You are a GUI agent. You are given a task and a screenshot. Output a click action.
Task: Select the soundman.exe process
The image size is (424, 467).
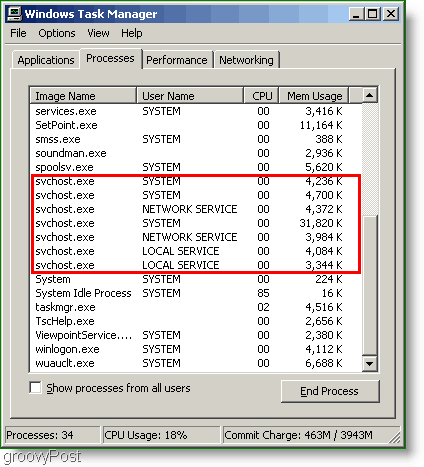(196, 153)
